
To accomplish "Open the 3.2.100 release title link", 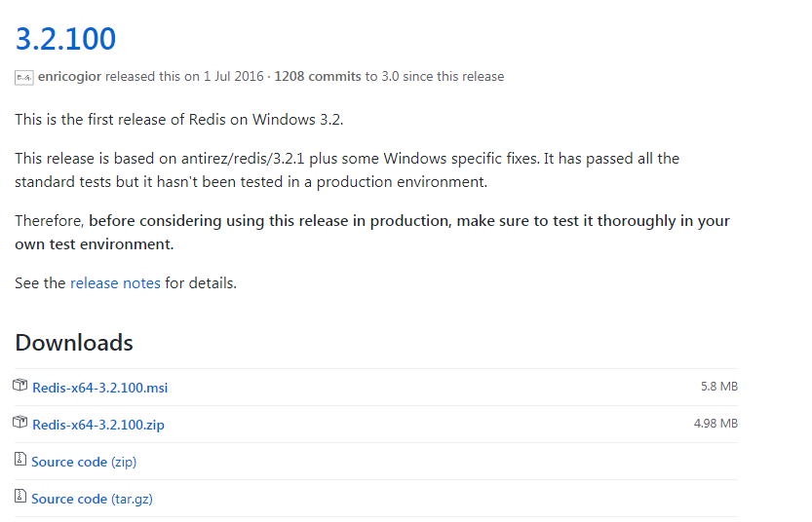I will (65, 39).
